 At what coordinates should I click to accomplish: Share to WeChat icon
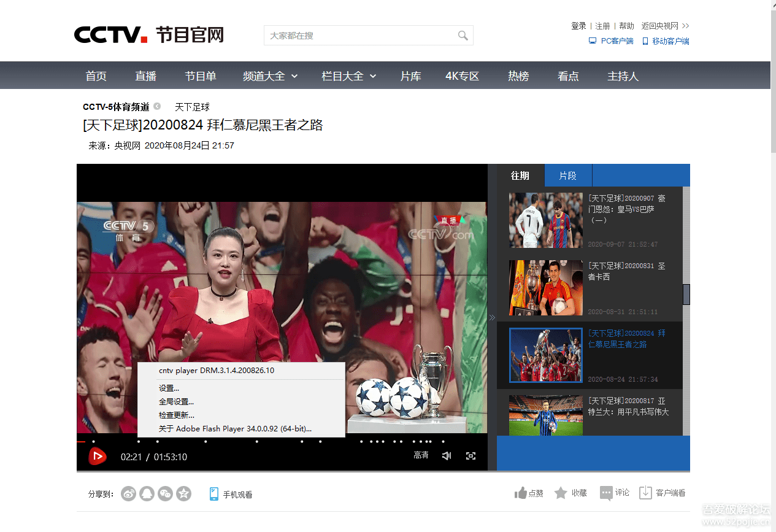click(x=165, y=493)
